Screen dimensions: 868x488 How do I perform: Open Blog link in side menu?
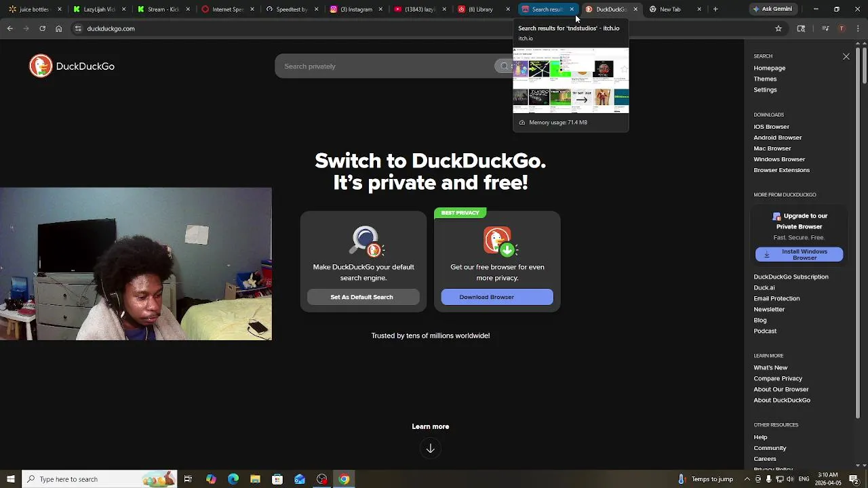click(760, 320)
